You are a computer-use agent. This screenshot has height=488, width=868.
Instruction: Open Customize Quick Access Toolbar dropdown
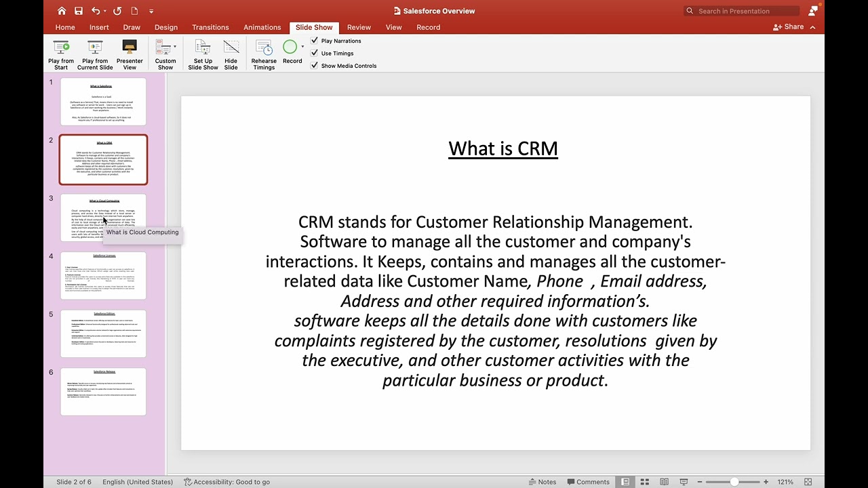(151, 12)
